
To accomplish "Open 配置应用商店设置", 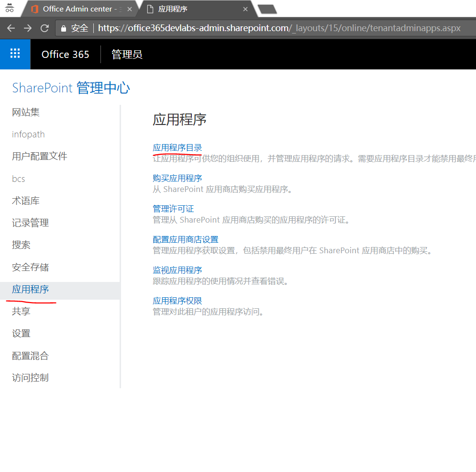I will 185,239.
